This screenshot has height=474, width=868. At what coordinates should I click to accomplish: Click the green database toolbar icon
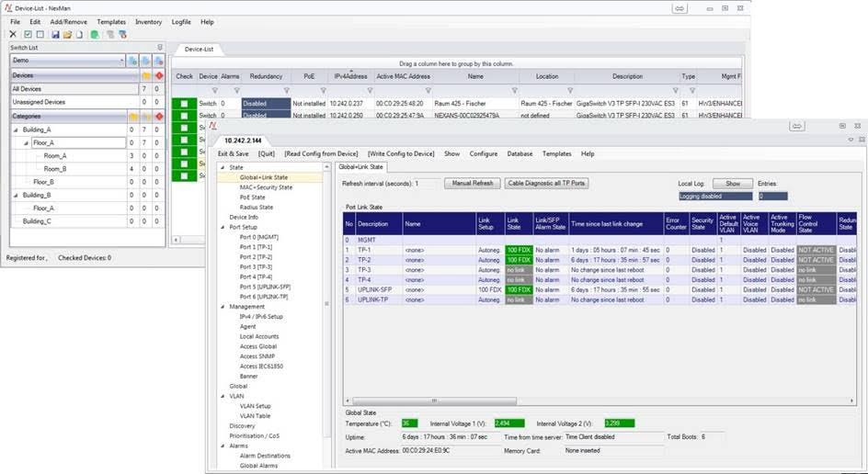click(x=94, y=34)
